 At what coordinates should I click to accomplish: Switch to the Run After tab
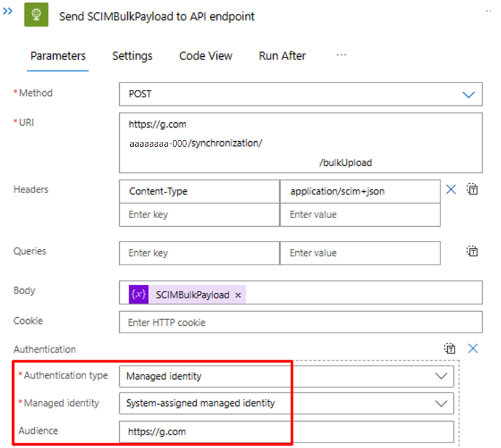282,56
